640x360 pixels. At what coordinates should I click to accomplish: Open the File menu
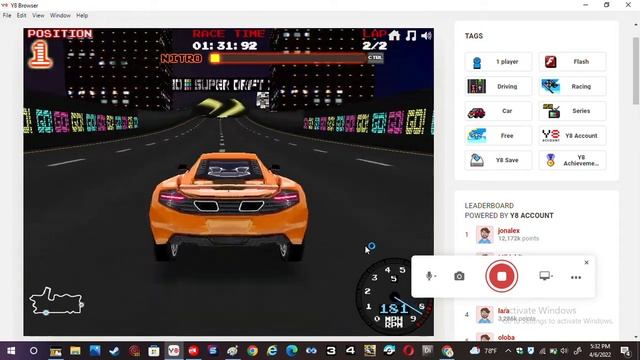(x=7, y=16)
